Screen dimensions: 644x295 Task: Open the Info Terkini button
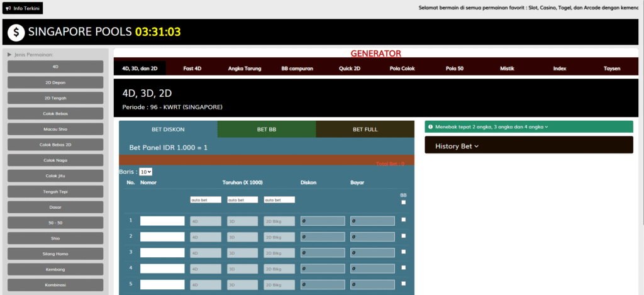pyautogui.click(x=23, y=8)
